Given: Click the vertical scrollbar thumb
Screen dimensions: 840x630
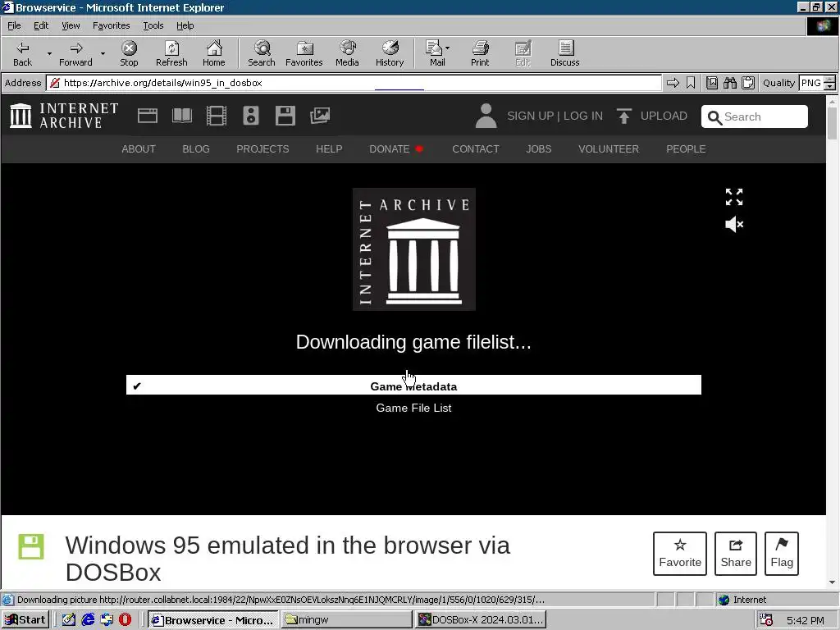Looking at the screenshot, I should point(832,123).
